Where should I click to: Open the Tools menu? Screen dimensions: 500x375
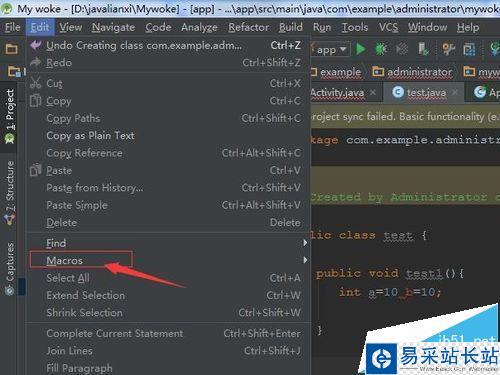coord(355,27)
